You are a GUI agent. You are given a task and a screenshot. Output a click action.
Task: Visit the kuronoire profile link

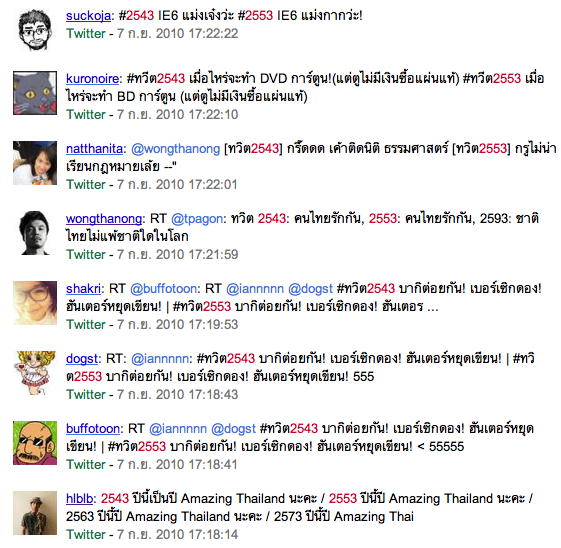pos(92,78)
